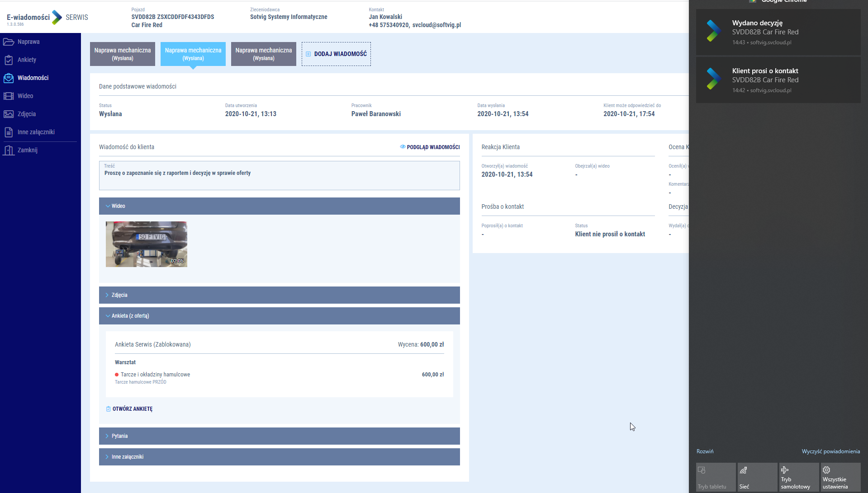
Task: Click the E-wiadomości logo arrow icon
Action: coord(57,18)
